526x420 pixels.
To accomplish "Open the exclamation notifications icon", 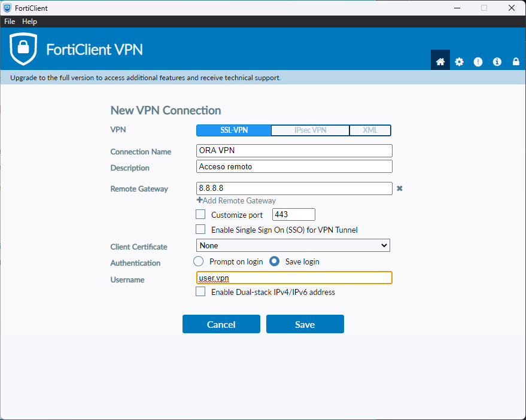I will click(478, 62).
